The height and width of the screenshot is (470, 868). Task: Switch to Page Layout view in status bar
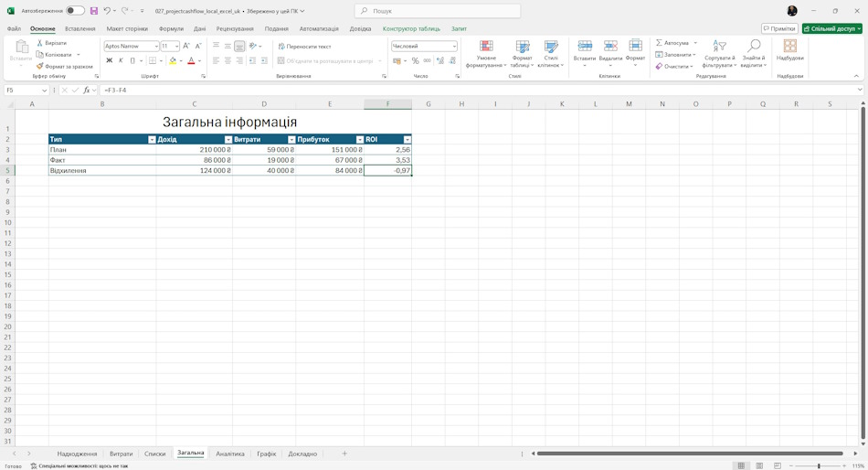(x=759, y=465)
